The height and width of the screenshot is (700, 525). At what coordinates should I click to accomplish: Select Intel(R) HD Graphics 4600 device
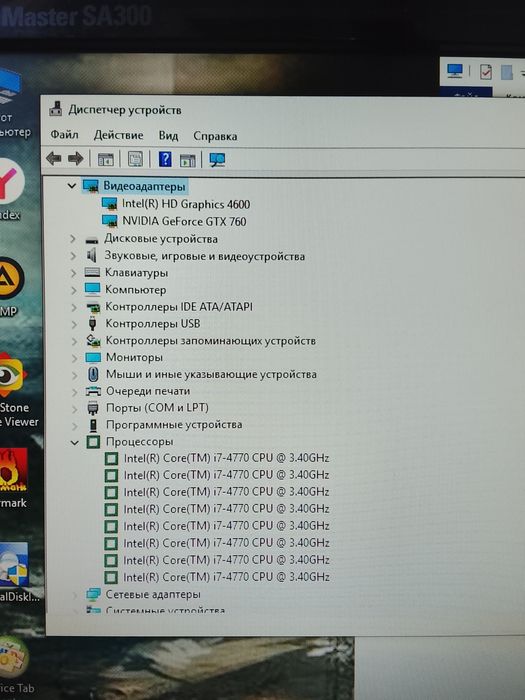tap(186, 204)
